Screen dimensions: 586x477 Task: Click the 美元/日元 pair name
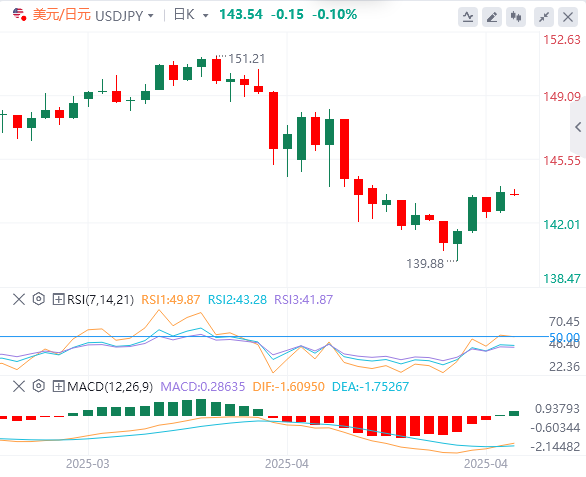62,15
